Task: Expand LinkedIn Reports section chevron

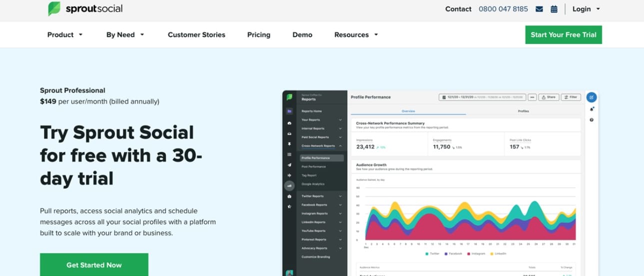Action: point(340,222)
